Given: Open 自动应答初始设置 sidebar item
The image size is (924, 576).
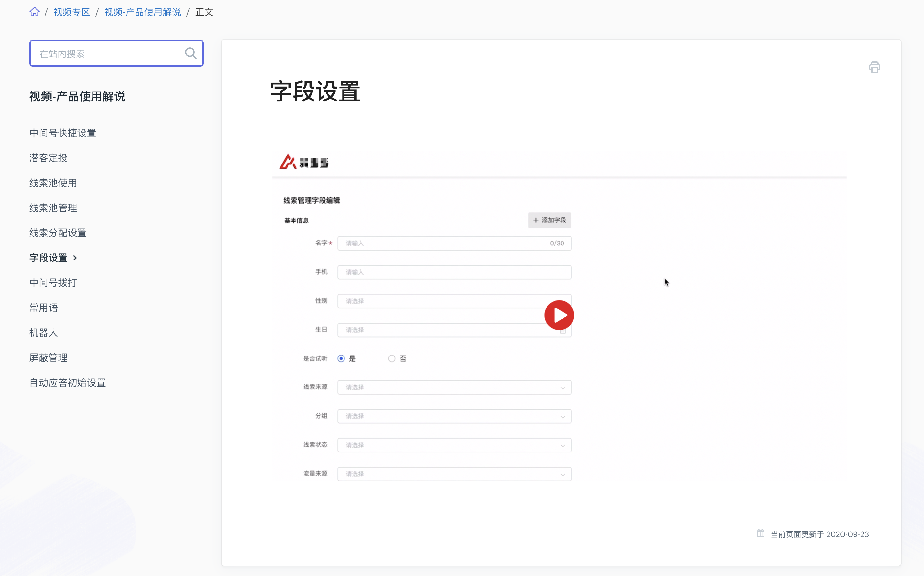Looking at the screenshot, I should 68,382.
